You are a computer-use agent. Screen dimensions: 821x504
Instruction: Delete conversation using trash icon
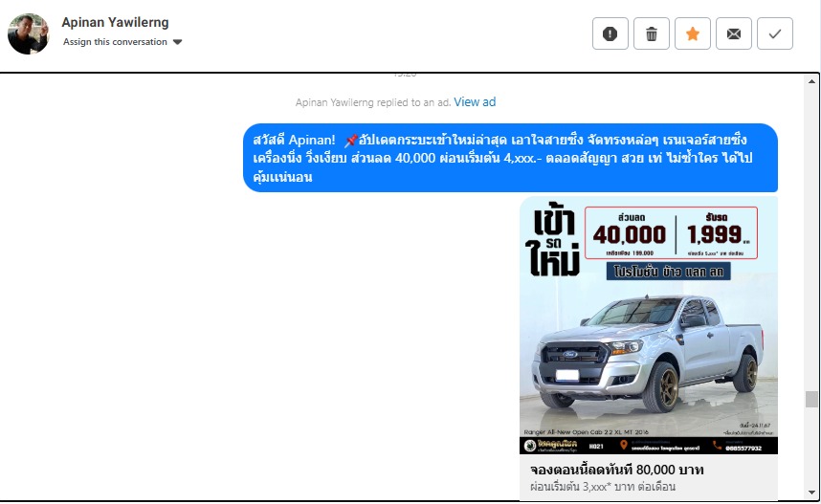(x=652, y=34)
